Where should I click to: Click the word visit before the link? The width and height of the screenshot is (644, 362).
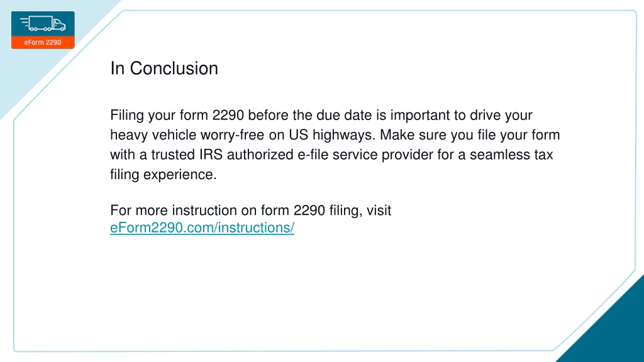click(x=379, y=210)
